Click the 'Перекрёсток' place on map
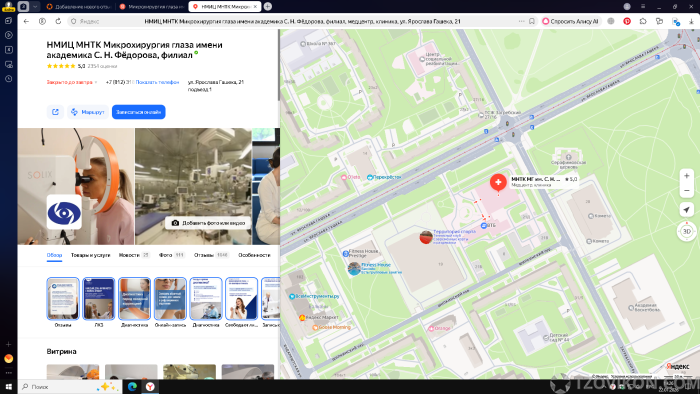 pyautogui.click(x=383, y=177)
